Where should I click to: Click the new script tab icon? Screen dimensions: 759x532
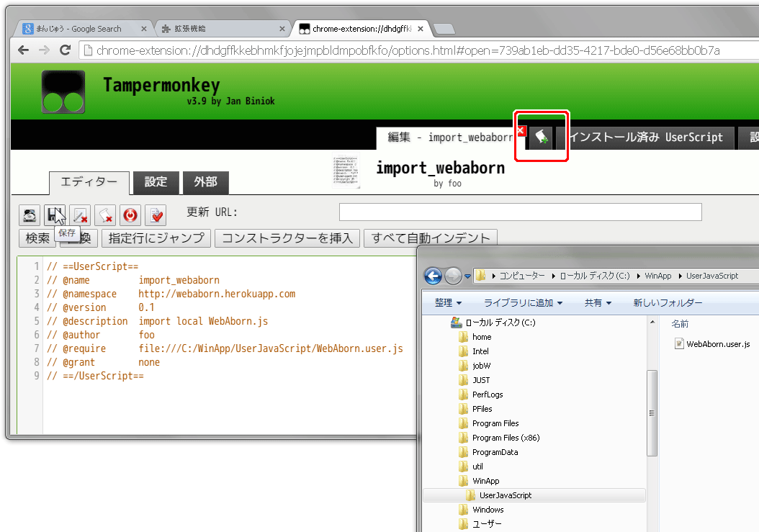pyautogui.click(x=542, y=138)
